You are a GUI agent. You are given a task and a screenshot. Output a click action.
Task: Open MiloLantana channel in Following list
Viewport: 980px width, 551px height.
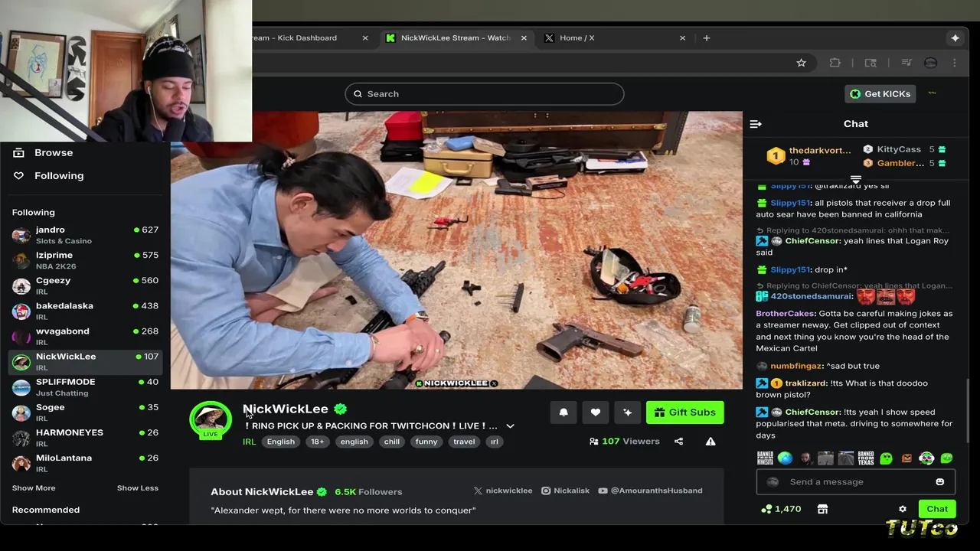(x=85, y=462)
